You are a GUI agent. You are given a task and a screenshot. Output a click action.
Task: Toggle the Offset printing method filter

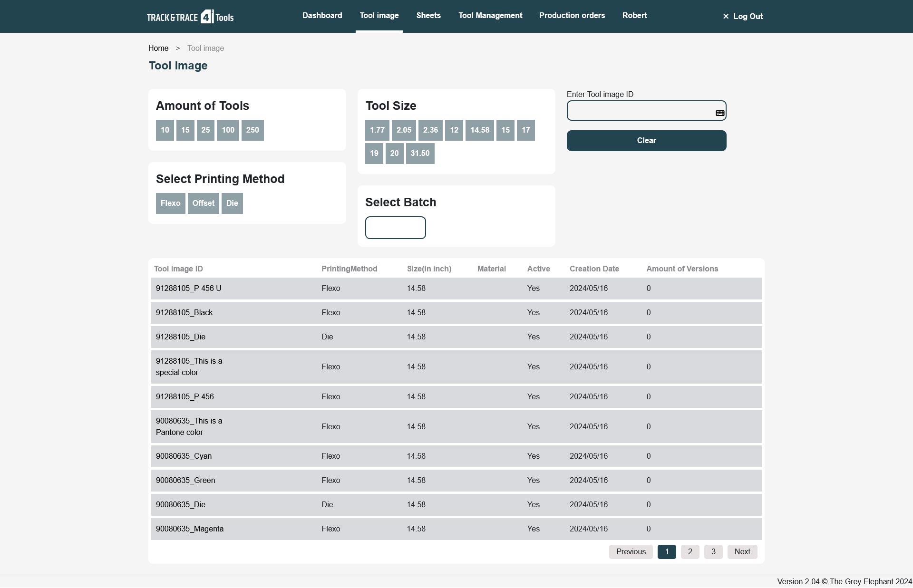click(x=203, y=203)
